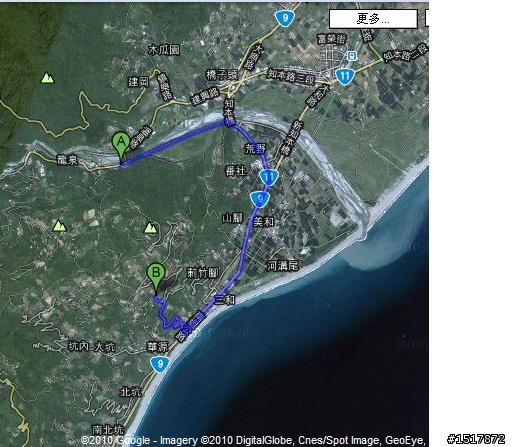512x447 pixels.
Task: Open the 更多... map options dropdown
Action: point(373,19)
